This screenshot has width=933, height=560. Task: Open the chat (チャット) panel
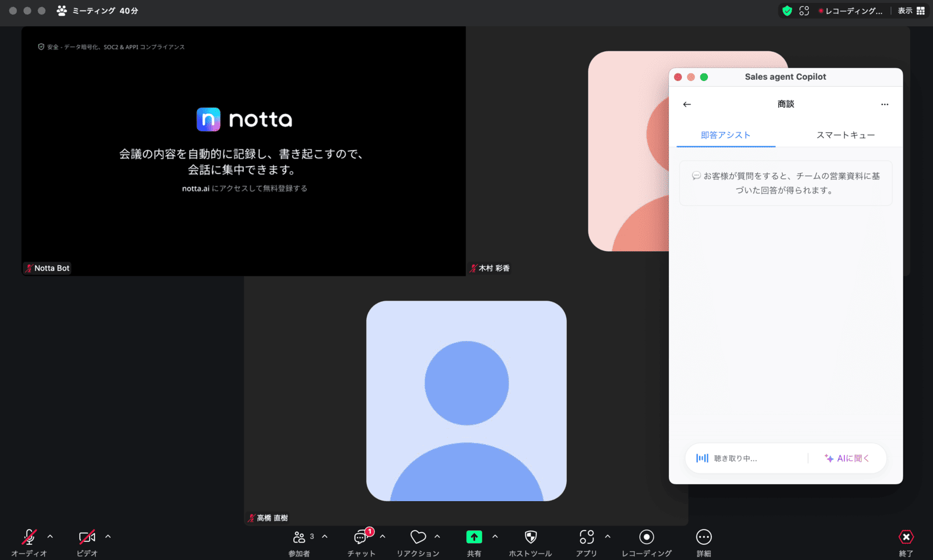[x=361, y=537]
